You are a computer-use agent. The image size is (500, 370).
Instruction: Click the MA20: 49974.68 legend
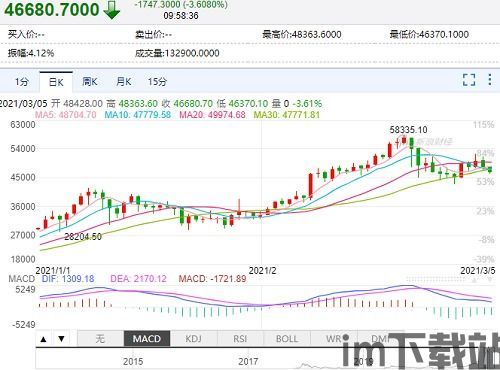coord(212,115)
